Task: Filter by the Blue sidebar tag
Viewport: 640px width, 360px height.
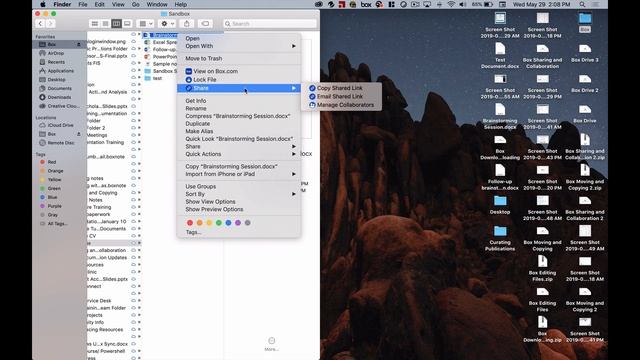Action: point(52,197)
